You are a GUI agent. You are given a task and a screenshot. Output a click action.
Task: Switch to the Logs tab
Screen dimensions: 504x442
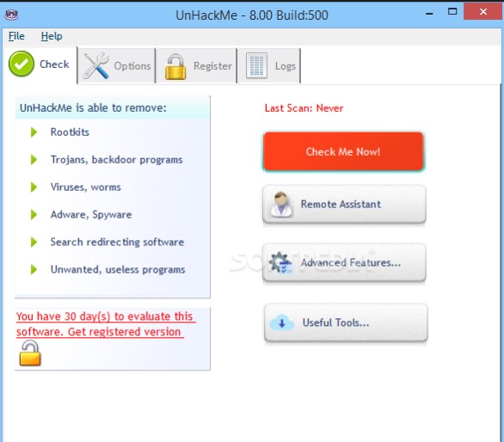pyautogui.click(x=269, y=66)
